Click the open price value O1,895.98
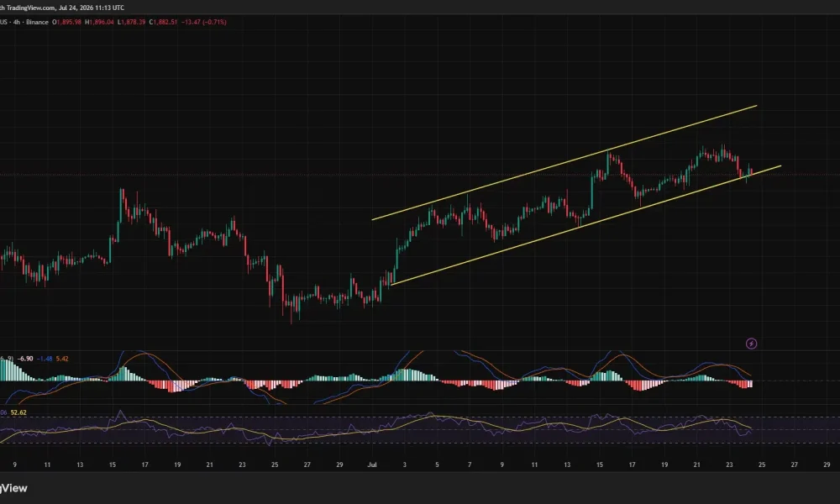This screenshot has height=504, width=840. (66, 22)
